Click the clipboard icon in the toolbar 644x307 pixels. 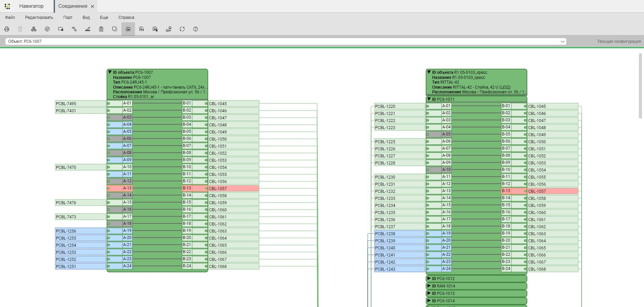pos(101,29)
